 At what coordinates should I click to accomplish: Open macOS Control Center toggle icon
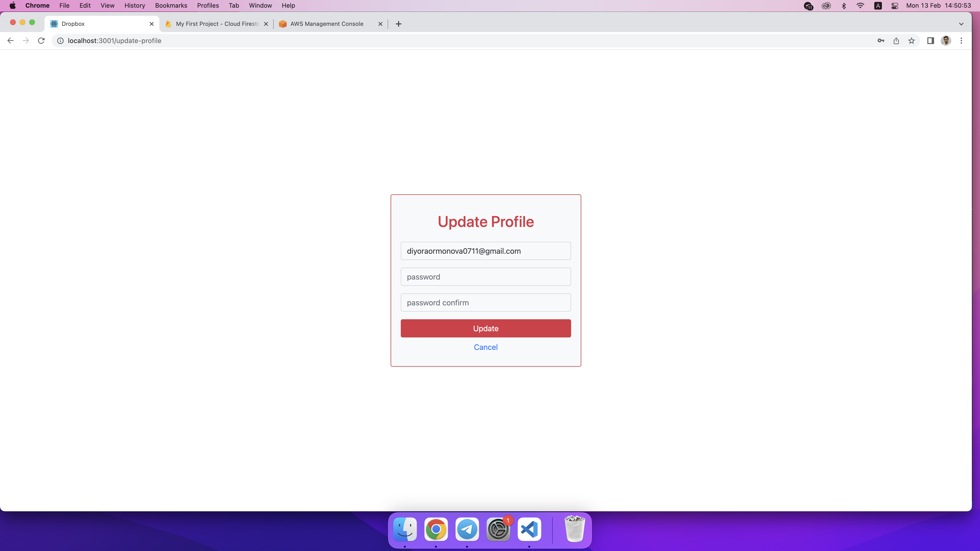pyautogui.click(x=895, y=6)
